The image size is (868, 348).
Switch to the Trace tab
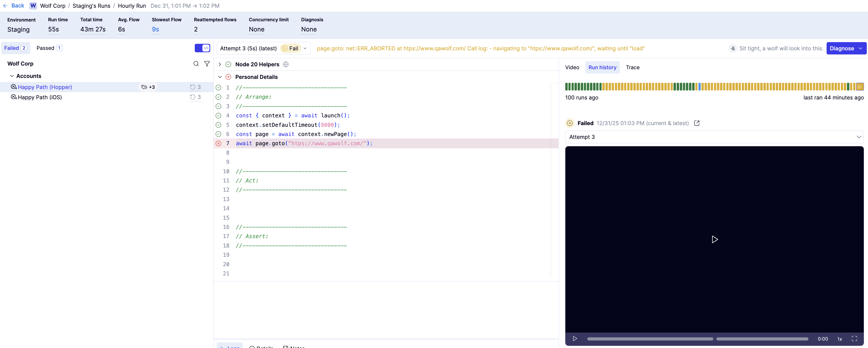[x=632, y=67]
